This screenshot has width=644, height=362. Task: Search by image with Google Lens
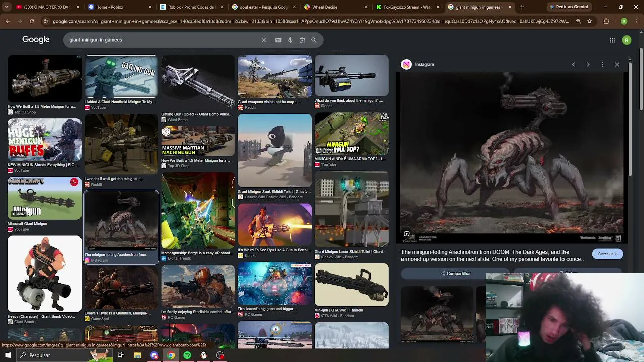pos(302,40)
